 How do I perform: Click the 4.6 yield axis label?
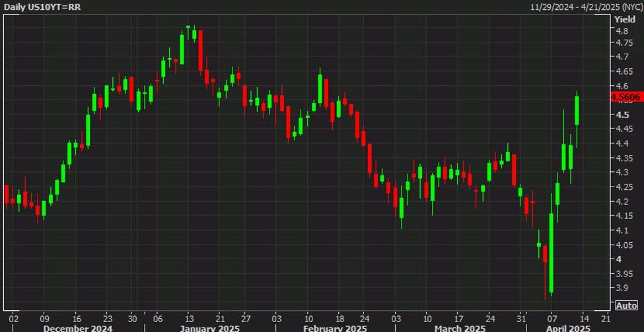622,87
